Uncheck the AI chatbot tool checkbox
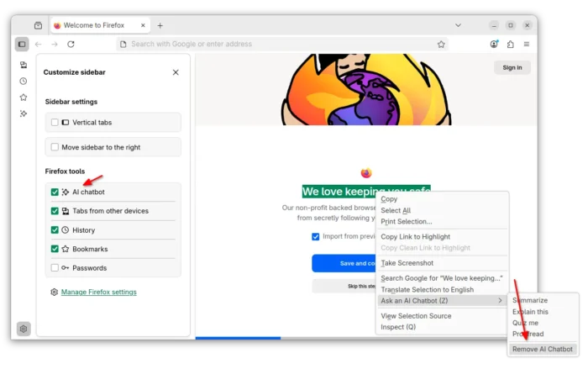Viewport: 588px width, 369px height. click(55, 192)
